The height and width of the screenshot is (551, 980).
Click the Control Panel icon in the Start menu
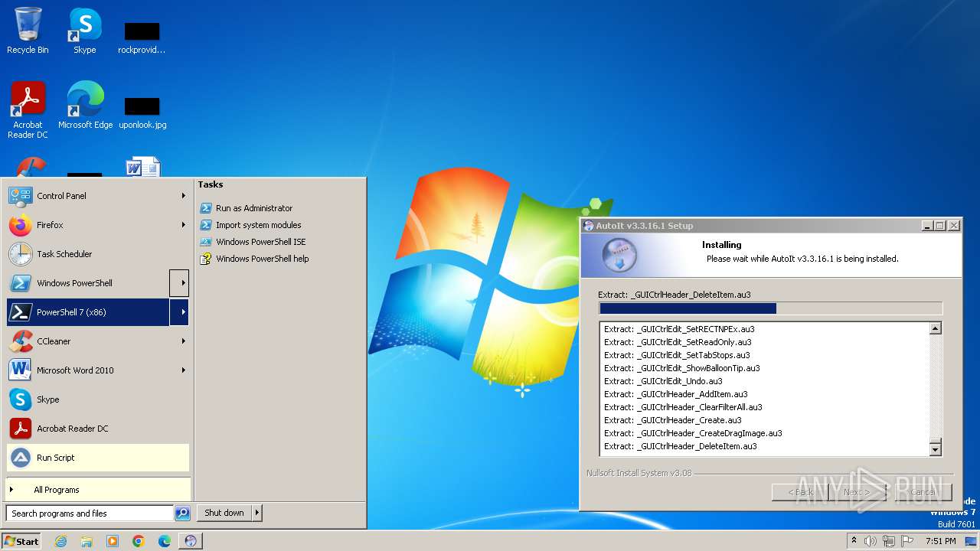(x=20, y=196)
